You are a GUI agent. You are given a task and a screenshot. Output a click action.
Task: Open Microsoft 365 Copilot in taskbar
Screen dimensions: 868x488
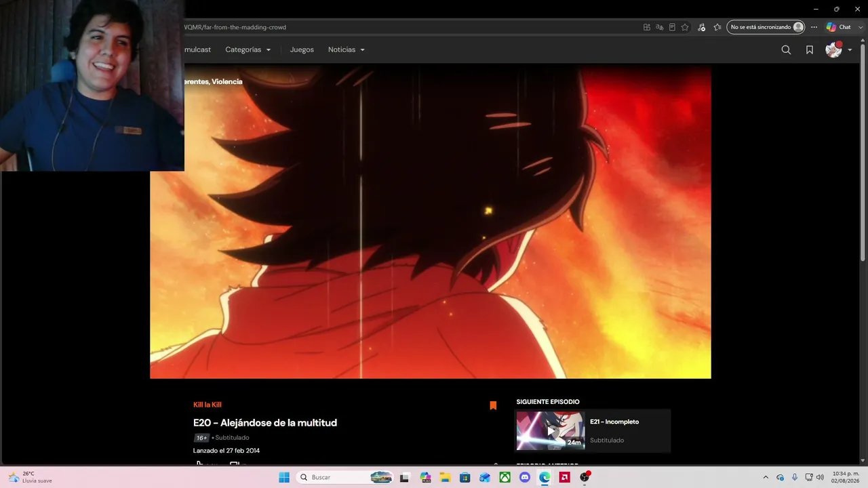pos(425,477)
